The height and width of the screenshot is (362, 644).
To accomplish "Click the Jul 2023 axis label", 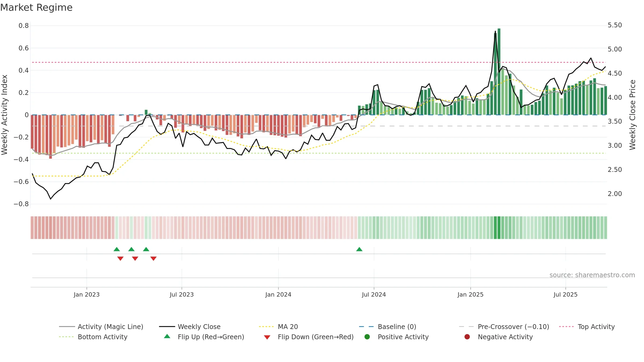I will click(x=182, y=294).
